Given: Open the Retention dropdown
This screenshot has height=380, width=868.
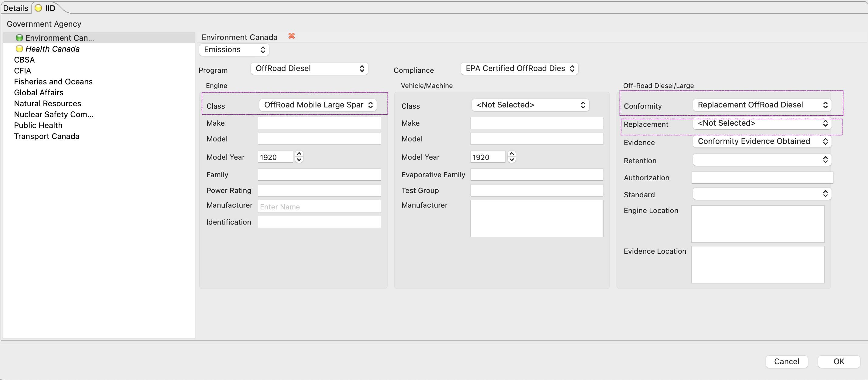Looking at the screenshot, I should pyautogui.click(x=762, y=160).
